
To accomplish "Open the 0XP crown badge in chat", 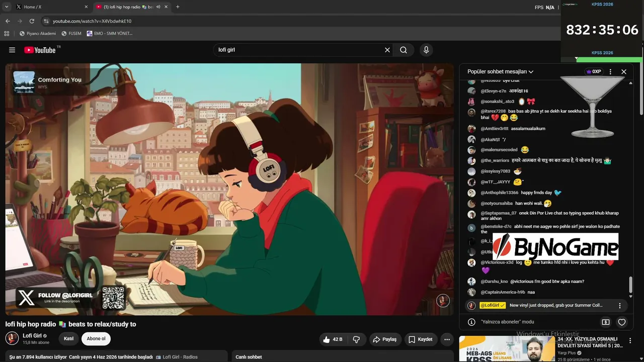I will [x=594, y=72].
